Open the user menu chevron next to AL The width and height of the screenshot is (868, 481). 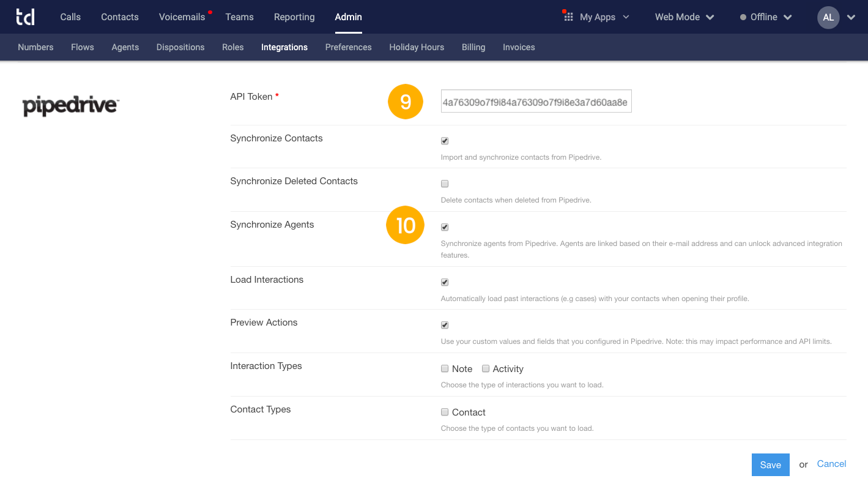point(853,17)
